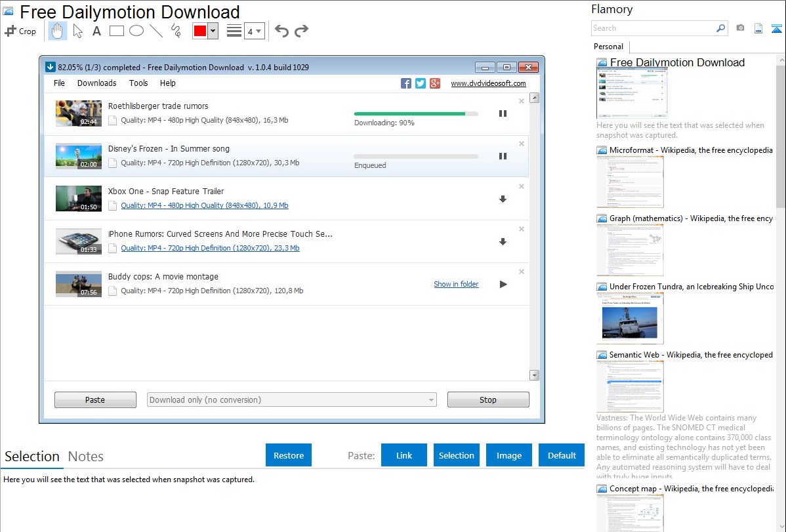Image resolution: width=786 pixels, height=532 pixels.
Task: Open the Semantic Web Wikipedia snapshot thumbnail
Action: [x=631, y=386]
